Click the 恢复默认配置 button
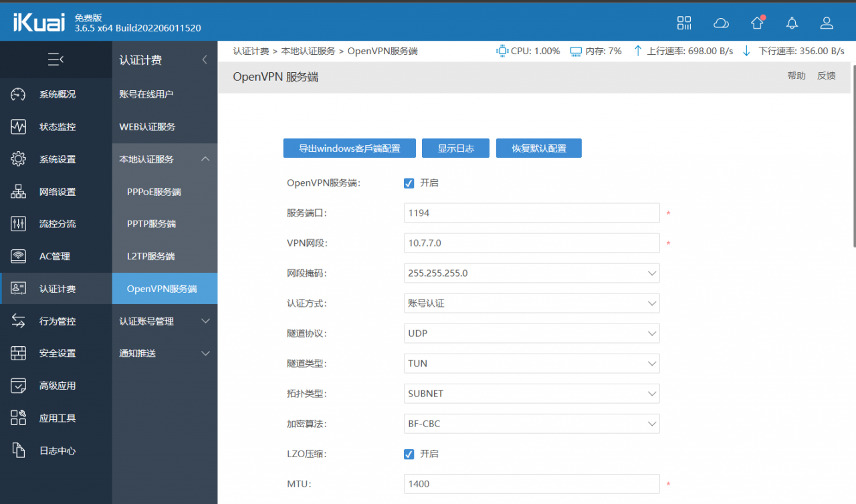The height and width of the screenshot is (504, 856). [x=539, y=148]
